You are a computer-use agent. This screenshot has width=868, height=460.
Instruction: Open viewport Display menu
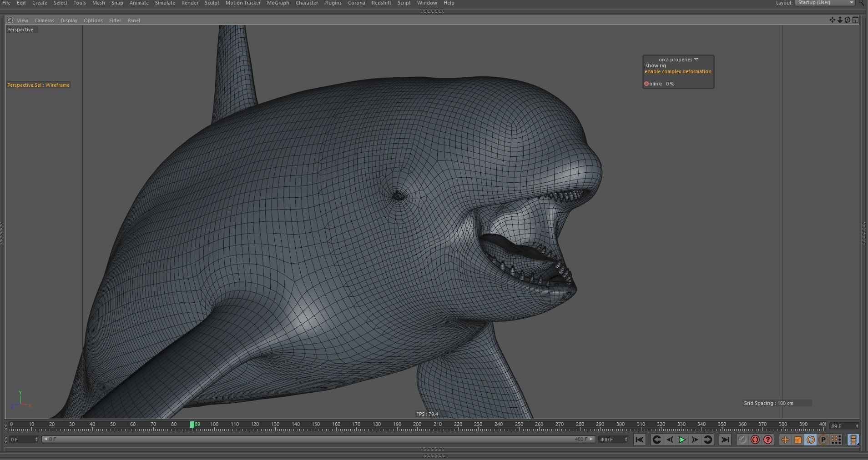point(69,20)
